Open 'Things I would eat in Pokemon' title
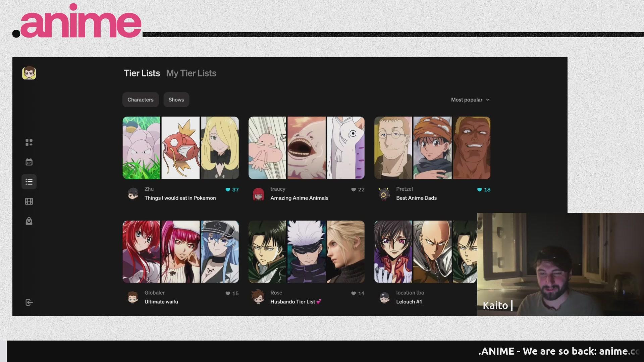Screen dimensions: 644x362 [180, 198]
